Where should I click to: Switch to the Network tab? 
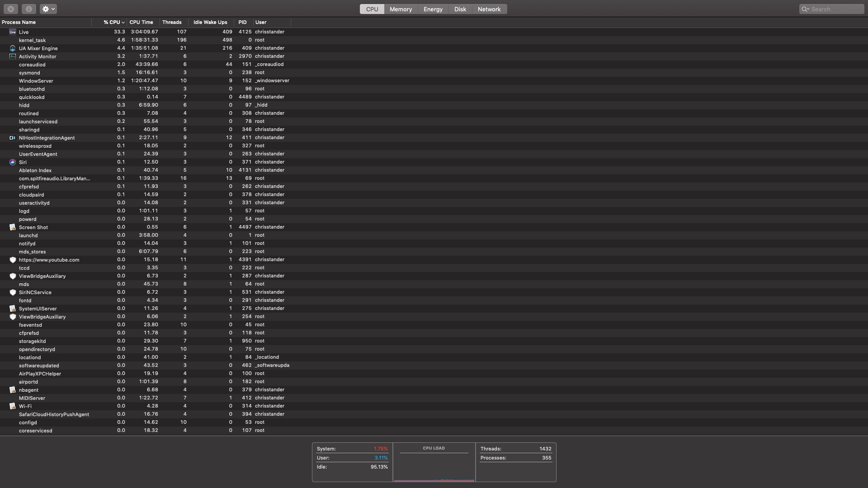489,9
